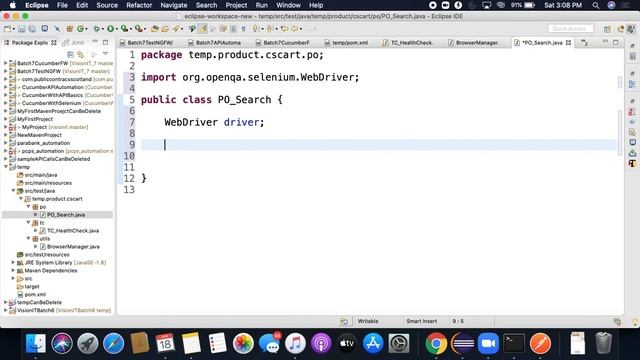The width and height of the screenshot is (640, 360).
Task: Show hidden editor tabs list
Action: click(584, 42)
